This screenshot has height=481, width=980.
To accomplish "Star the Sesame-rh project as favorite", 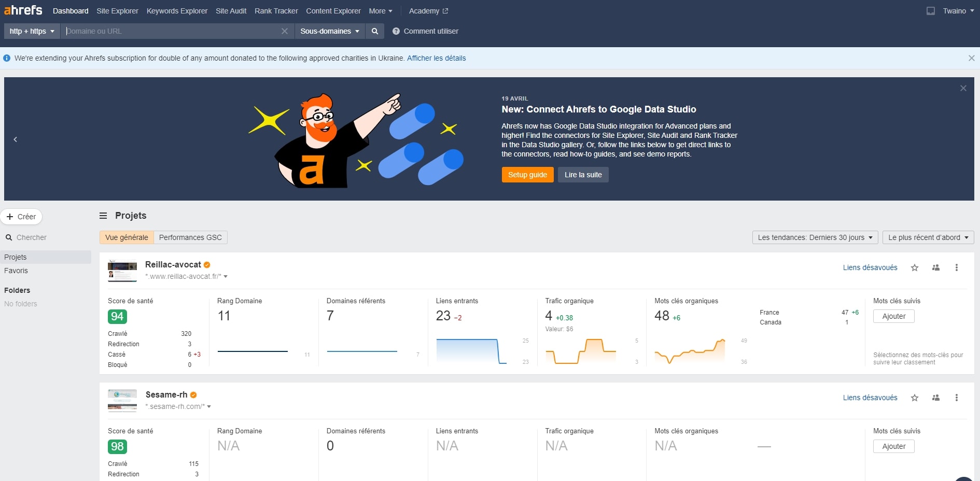I will point(915,398).
